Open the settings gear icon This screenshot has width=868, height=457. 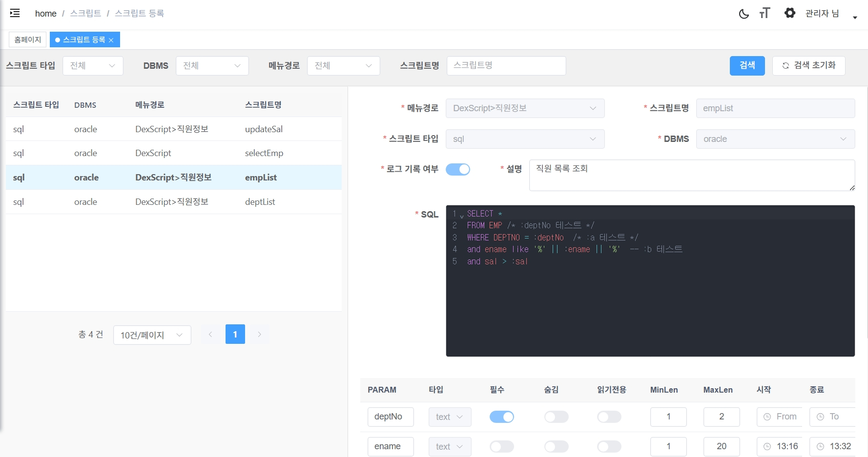point(789,13)
